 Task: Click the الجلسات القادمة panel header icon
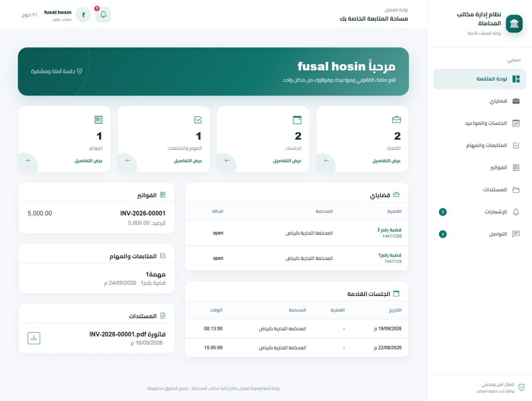tap(396, 294)
